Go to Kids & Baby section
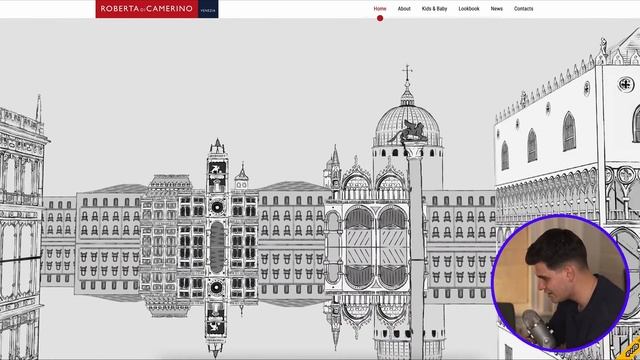 coord(434,9)
